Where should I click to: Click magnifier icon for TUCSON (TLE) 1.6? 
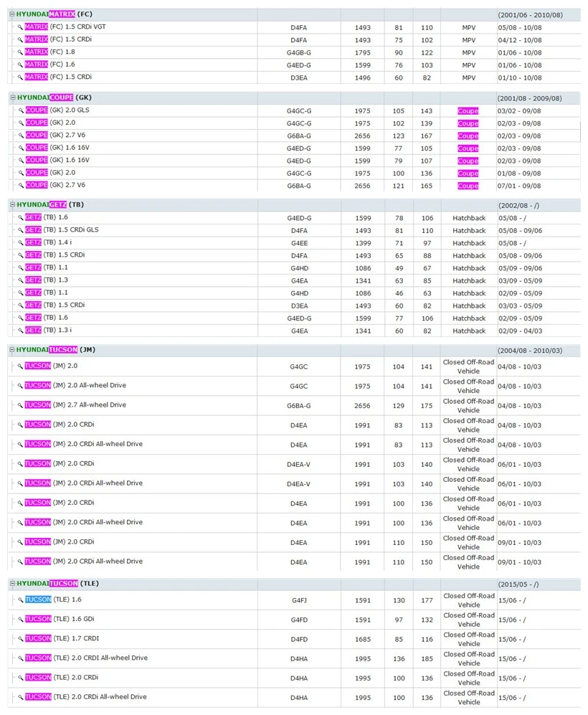[x=21, y=600]
